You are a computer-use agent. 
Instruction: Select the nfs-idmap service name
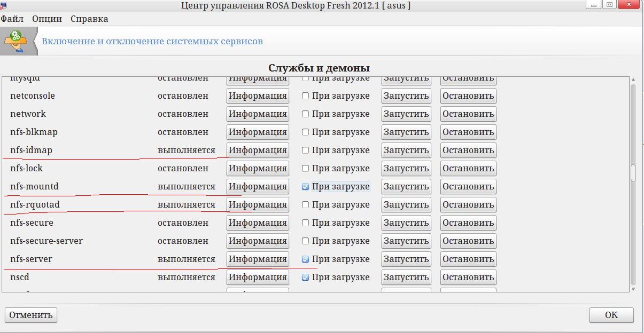pyautogui.click(x=31, y=150)
